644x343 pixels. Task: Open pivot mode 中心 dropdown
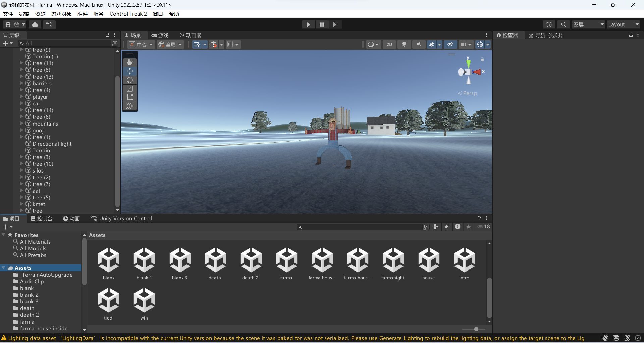pos(142,44)
